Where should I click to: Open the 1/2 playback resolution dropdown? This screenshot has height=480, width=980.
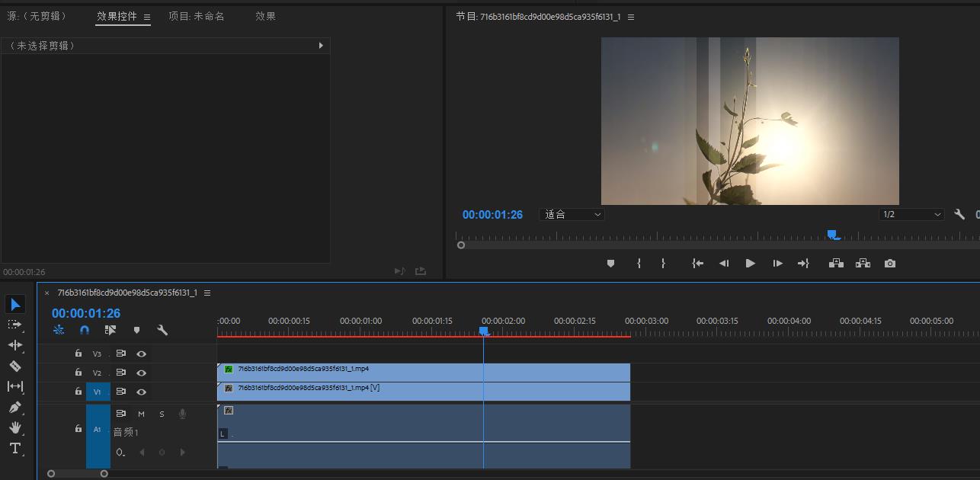(911, 215)
